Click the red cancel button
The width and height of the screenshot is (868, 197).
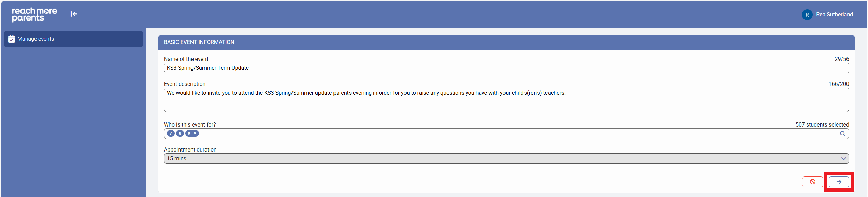point(812,182)
